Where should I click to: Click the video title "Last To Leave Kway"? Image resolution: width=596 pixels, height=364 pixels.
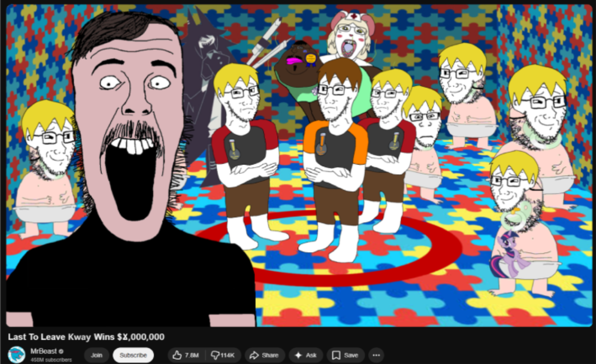point(86,337)
